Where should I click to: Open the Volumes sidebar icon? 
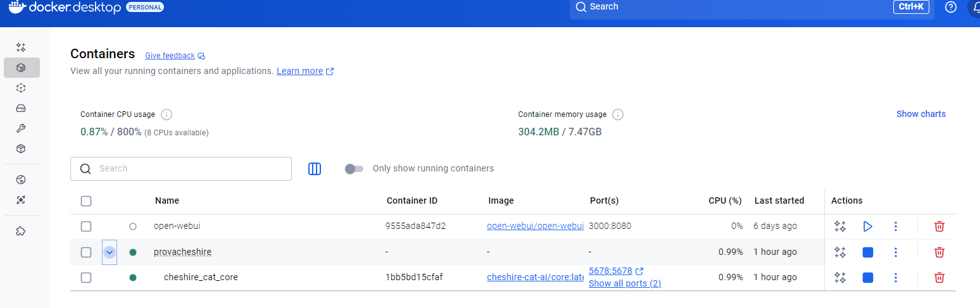coord(21,108)
